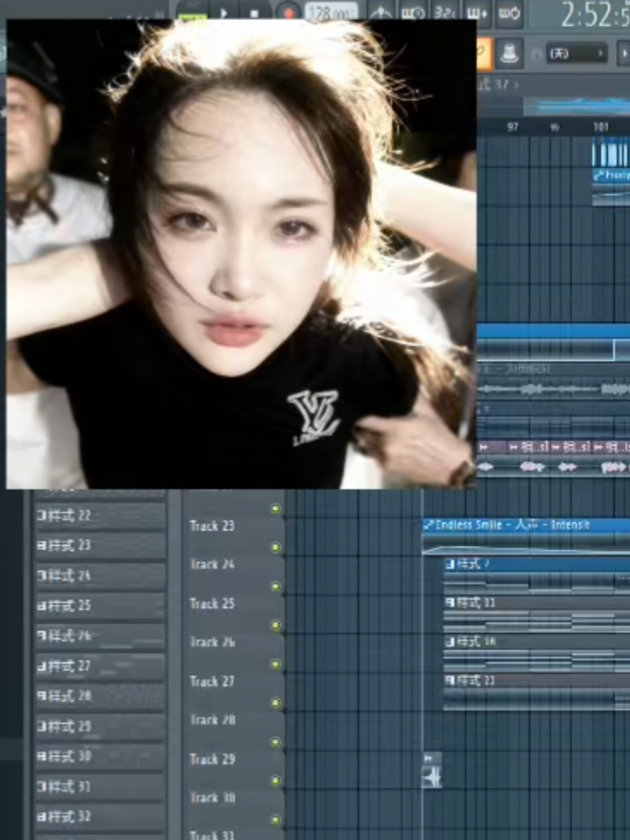Open the (无) selector dropdown
This screenshot has height=840, width=630.
(x=576, y=54)
